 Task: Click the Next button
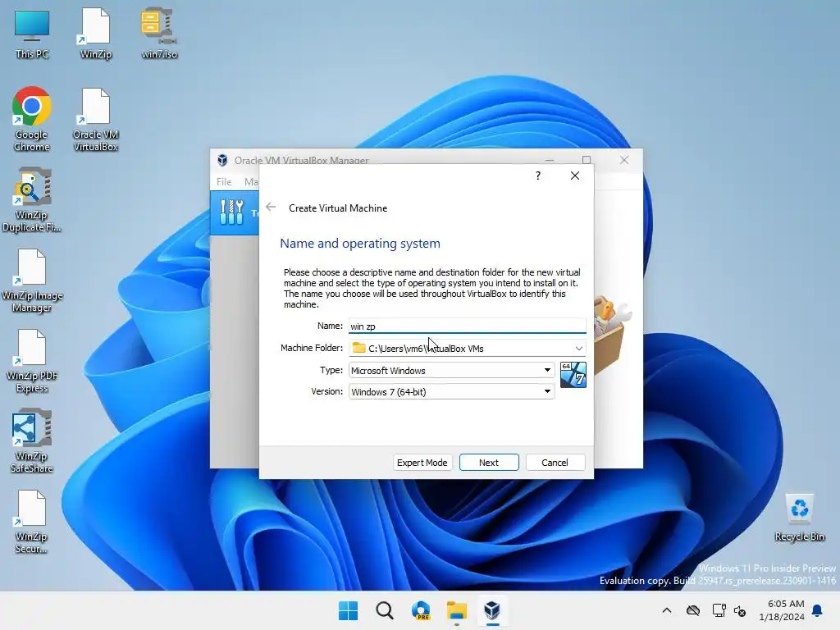[x=489, y=463]
